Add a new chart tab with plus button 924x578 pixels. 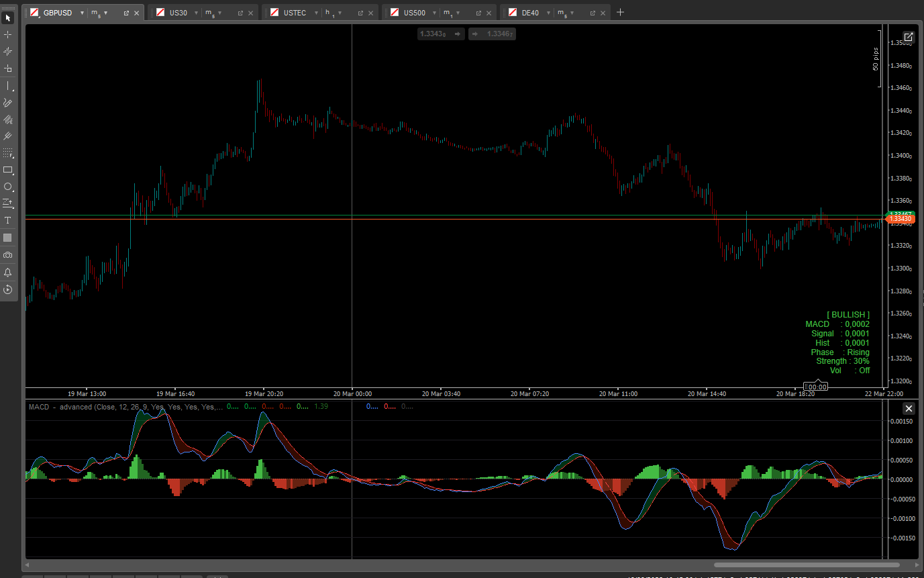(x=620, y=12)
